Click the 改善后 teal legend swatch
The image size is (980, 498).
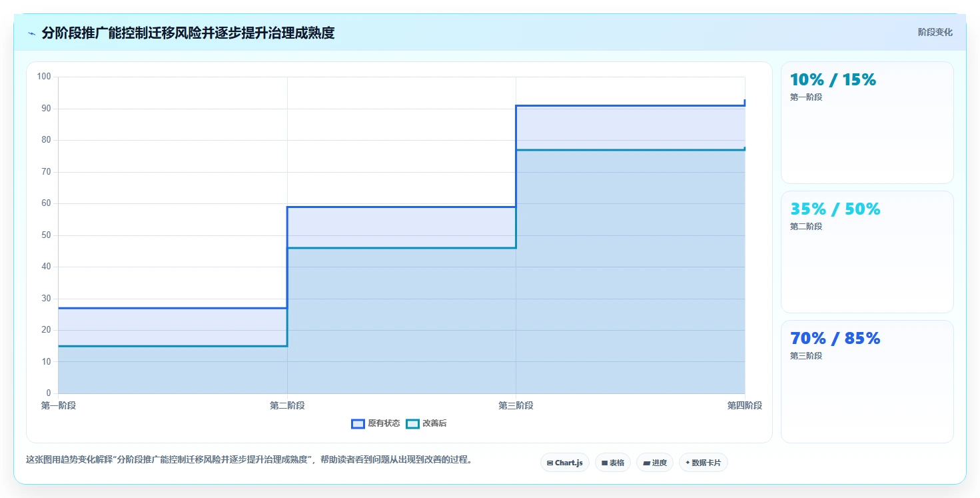(x=412, y=423)
